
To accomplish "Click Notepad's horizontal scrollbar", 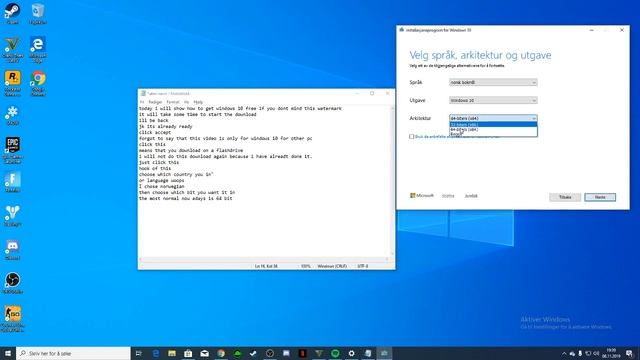I will point(264,260).
